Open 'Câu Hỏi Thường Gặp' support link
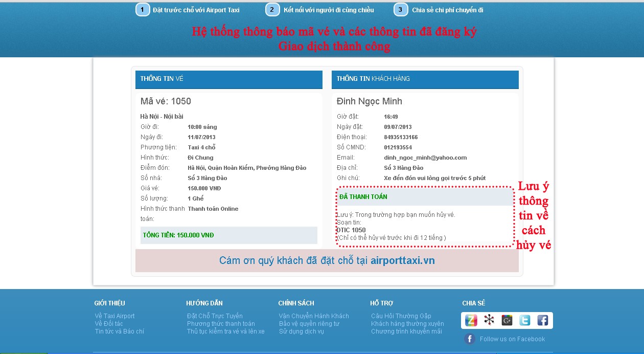This screenshot has height=354, width=644. (x=401, y=316)
